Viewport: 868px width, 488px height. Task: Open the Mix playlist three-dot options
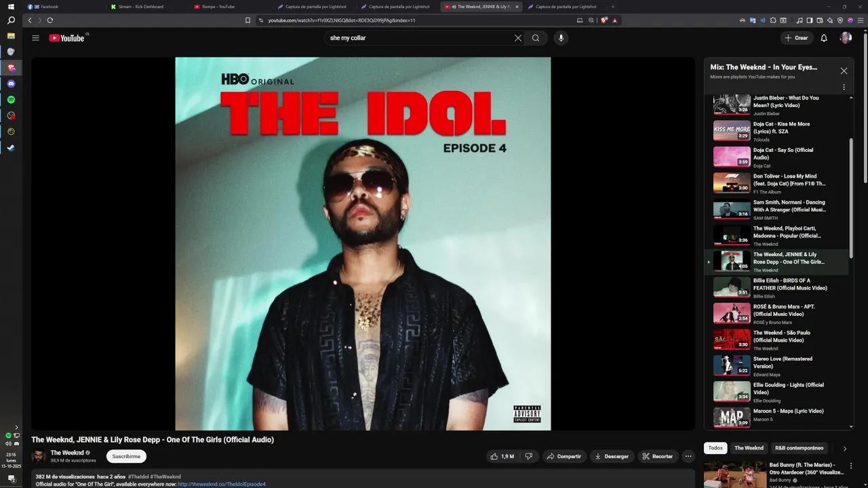pyautogui.click(x=844, y=87)
